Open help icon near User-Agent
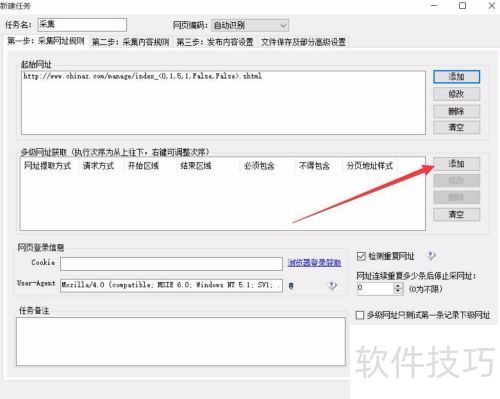The width and height of the screenshot is (500, 399). click(x=332, y=285)
